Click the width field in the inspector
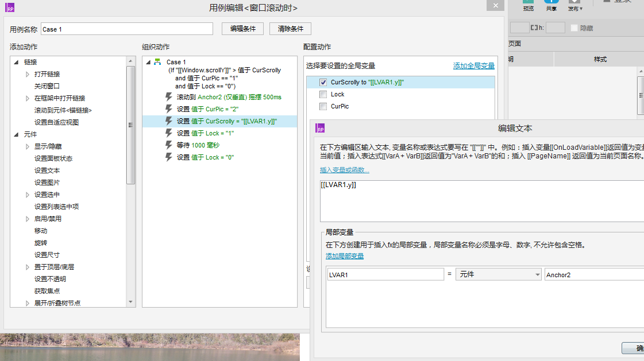644x361 pixels. [x=519, y=28]
